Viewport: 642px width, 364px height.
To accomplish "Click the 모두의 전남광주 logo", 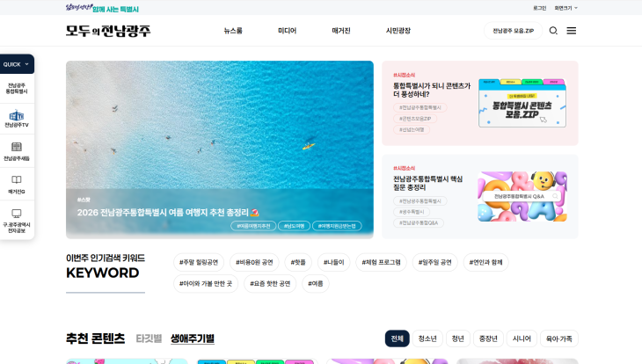I will pos(108,31).
